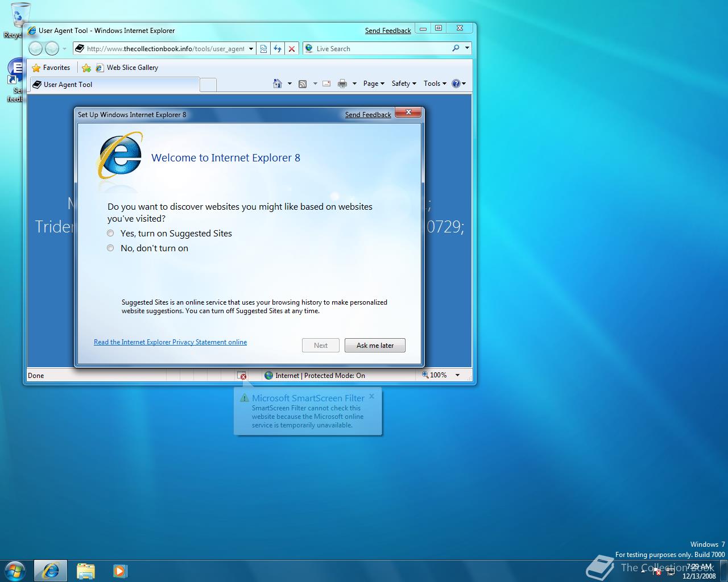728x582 pixels.
Task: Click Send Feedback in the browser title bar
Action: (388, 31)
